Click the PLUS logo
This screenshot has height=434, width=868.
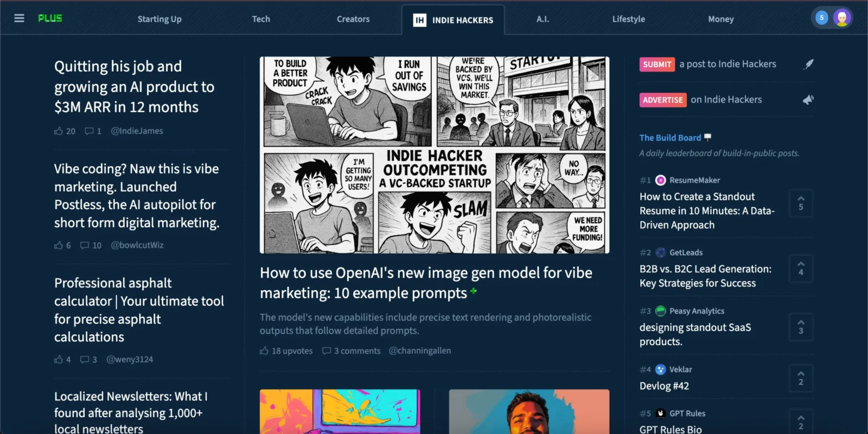click(50, 18)
